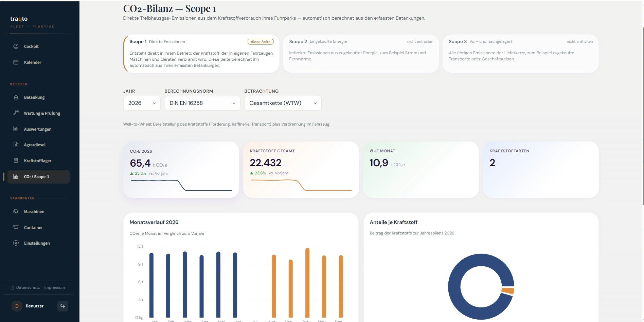Open the Kraftstofflager icon

(16, 160)
